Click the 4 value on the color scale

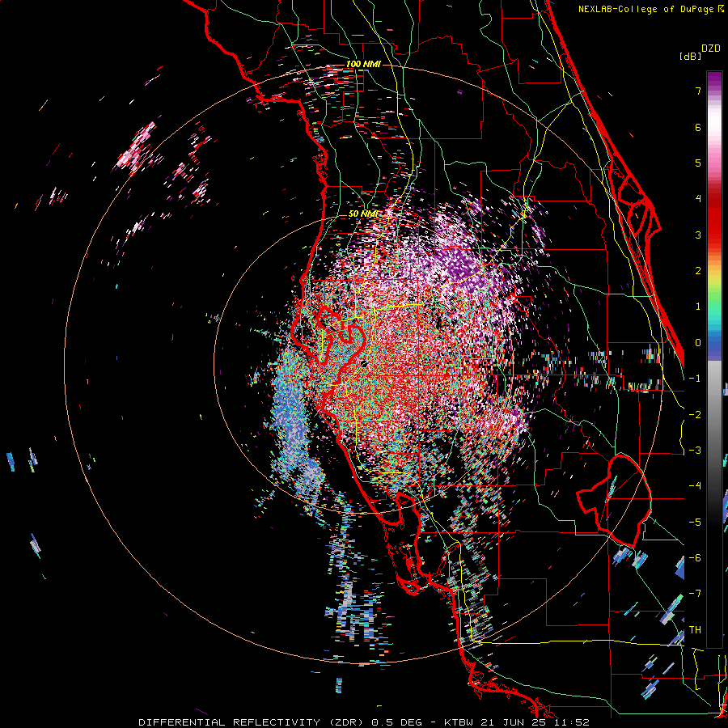click(698, 199)
